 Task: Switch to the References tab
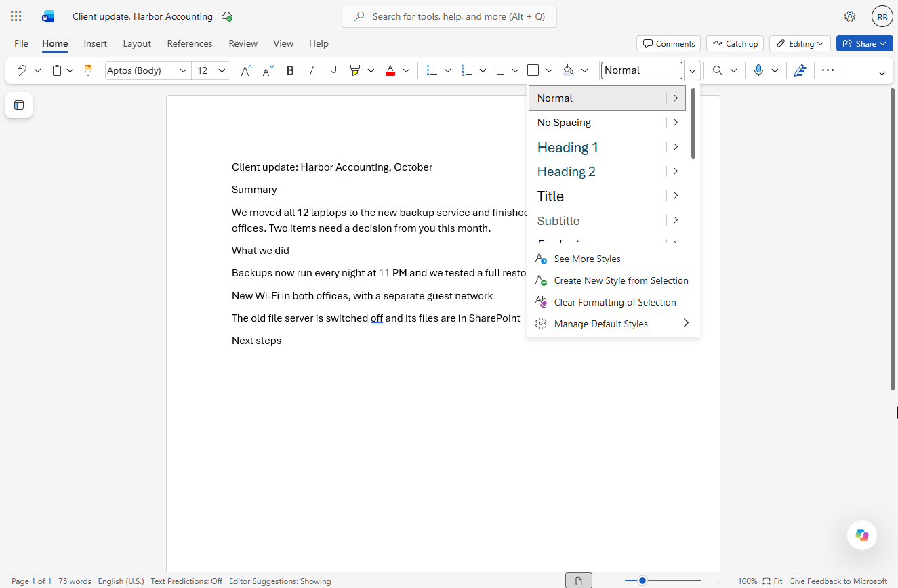click(x=190, y=43)
